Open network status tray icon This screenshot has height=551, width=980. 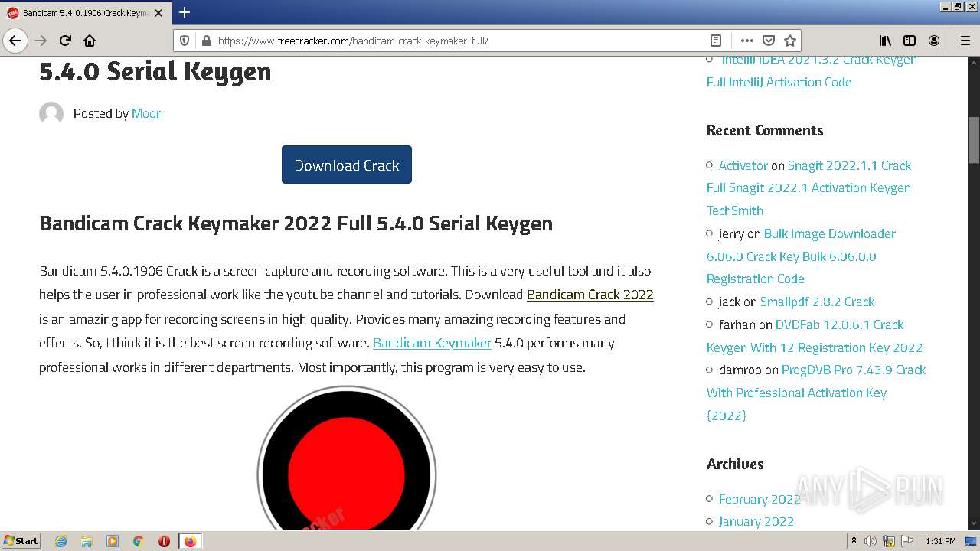tap(889, 541)
